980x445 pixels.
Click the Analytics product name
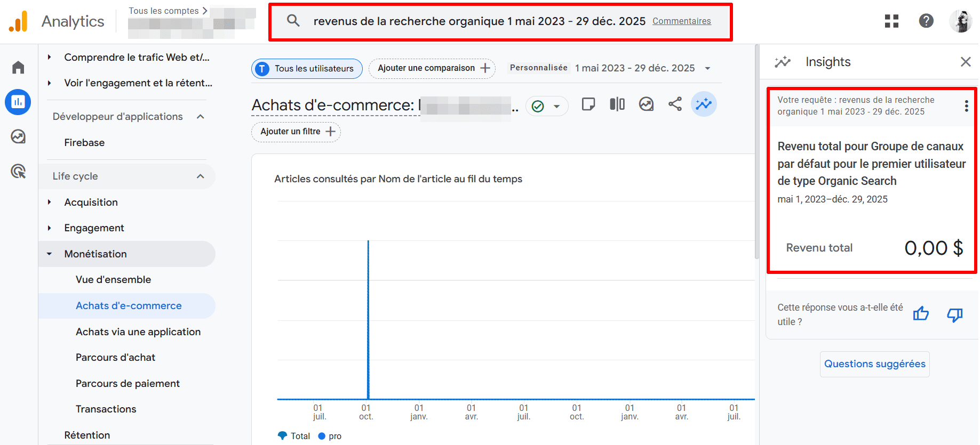click(x=73, y=21)
